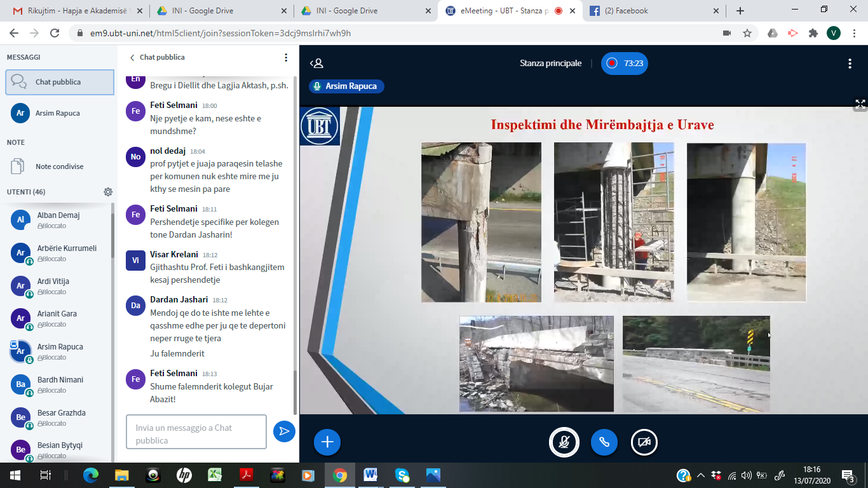
Task: Toggle the webcam share button
Action: coord(644,442)
